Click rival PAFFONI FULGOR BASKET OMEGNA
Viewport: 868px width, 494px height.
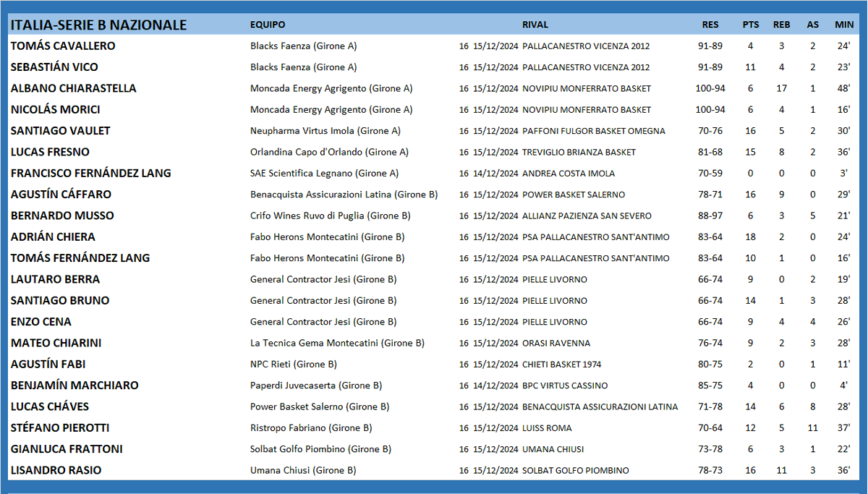[594, 131]
